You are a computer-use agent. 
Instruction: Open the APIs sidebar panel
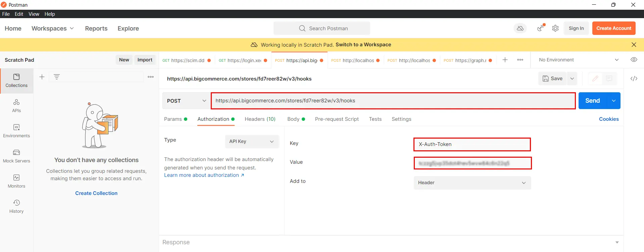point(16,106)
